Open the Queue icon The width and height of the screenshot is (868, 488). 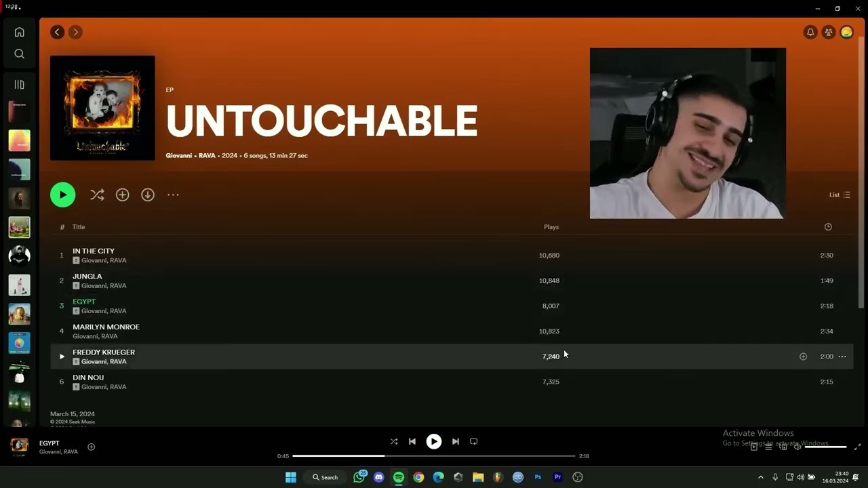click(768, 447)
